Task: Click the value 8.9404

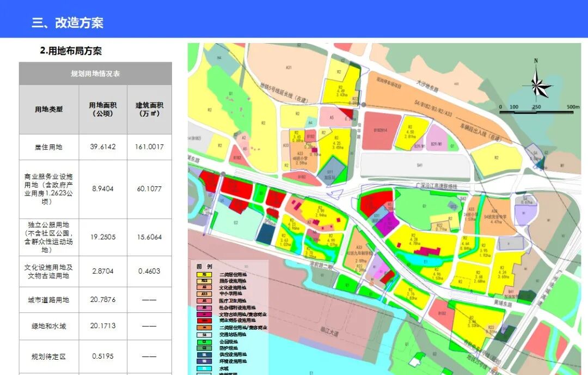Action: pos(103,189)
